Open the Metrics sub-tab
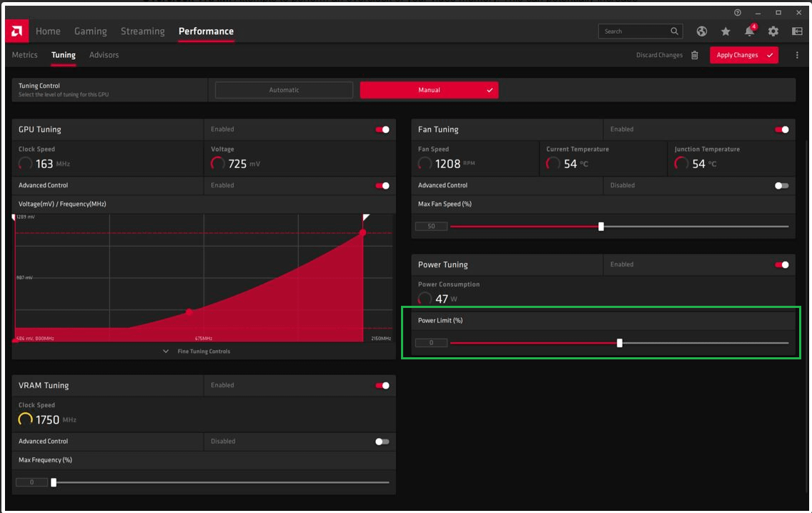The height and width of the screenshot is (513, 812). click(25, 55)
